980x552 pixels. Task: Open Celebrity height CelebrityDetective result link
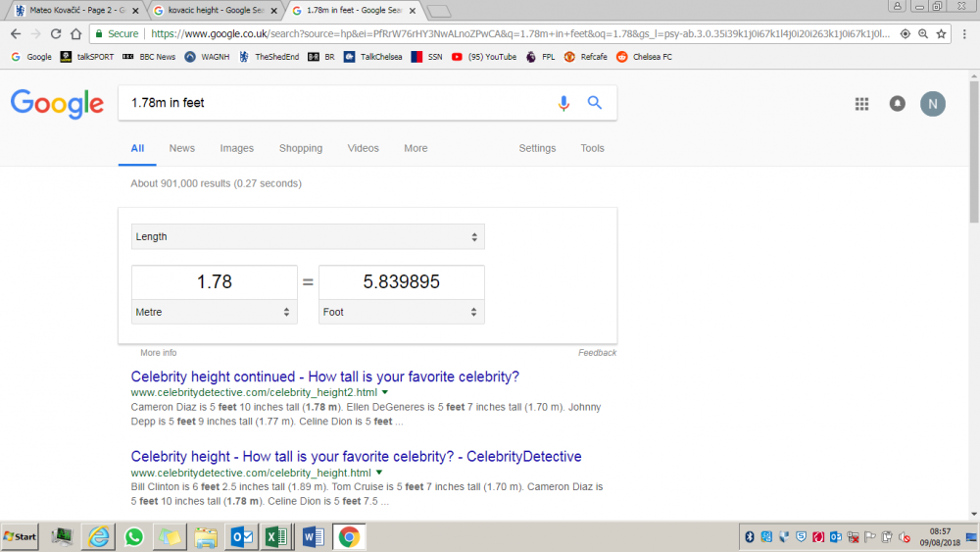click(357, 456)
